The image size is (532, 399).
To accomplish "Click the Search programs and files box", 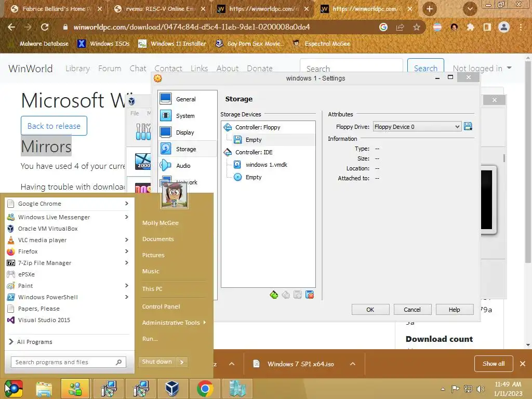I will (x=69, y=362).
